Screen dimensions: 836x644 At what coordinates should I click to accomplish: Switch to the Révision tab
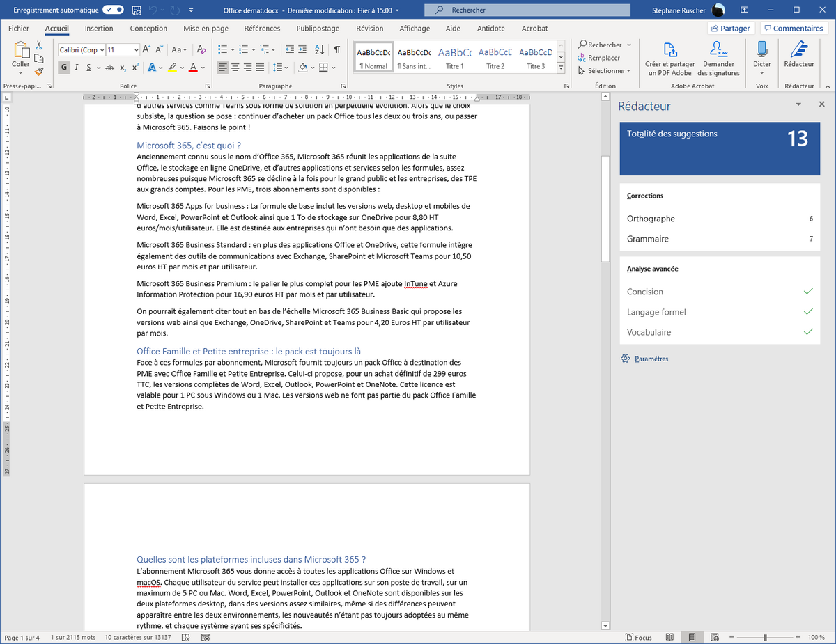coord(369,29)
